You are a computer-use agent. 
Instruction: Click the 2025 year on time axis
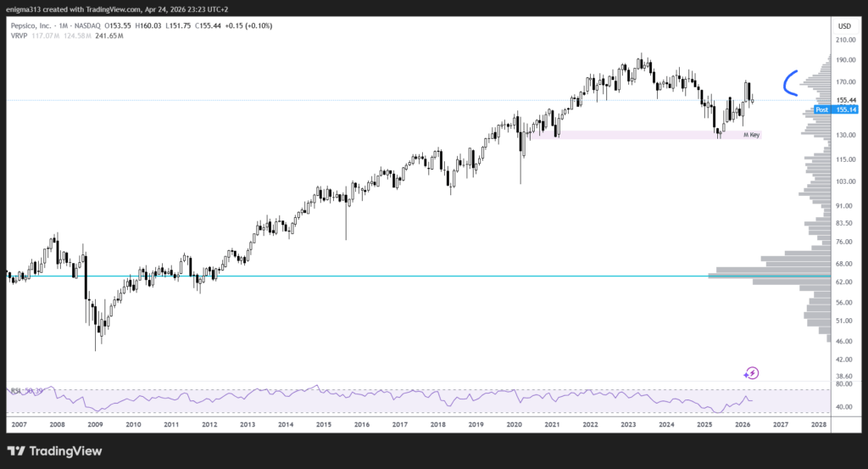[704, 425]
